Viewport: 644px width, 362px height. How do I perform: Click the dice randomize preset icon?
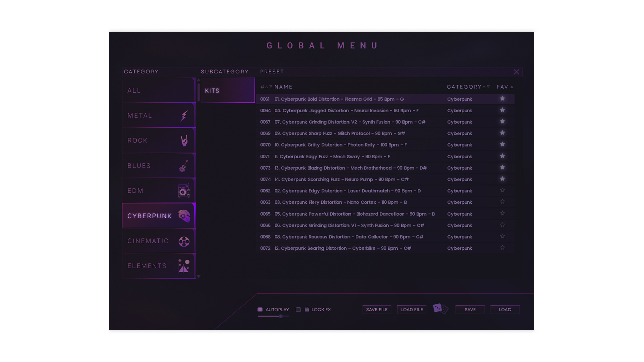440,309
